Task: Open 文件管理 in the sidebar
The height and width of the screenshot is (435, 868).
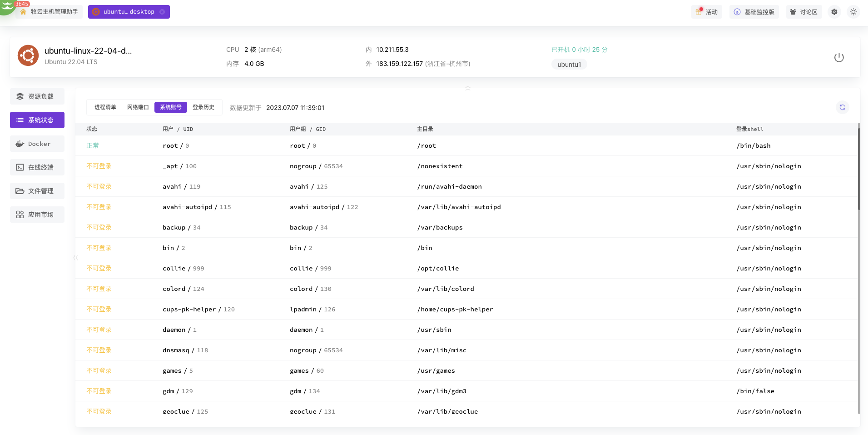Action: [x=37, y=191]
